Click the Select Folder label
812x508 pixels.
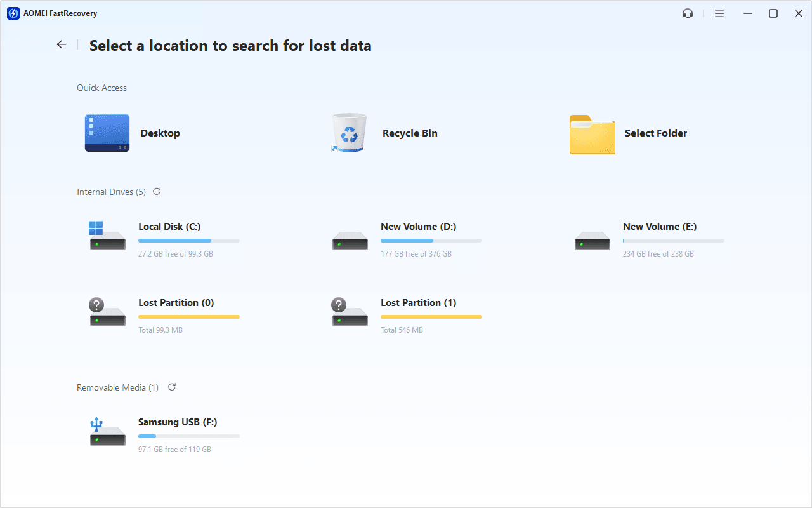[655, 133]
